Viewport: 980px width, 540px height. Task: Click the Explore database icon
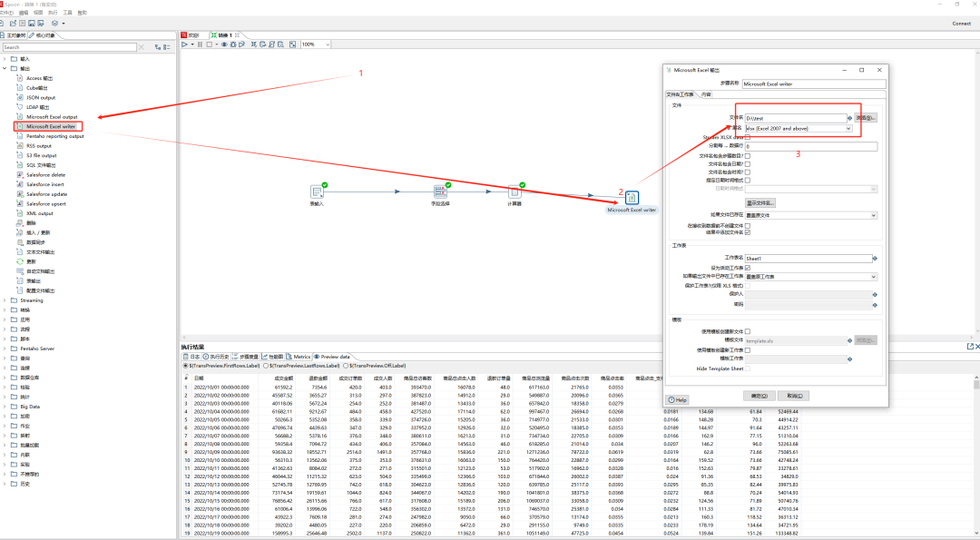click(x=280, y=44)
